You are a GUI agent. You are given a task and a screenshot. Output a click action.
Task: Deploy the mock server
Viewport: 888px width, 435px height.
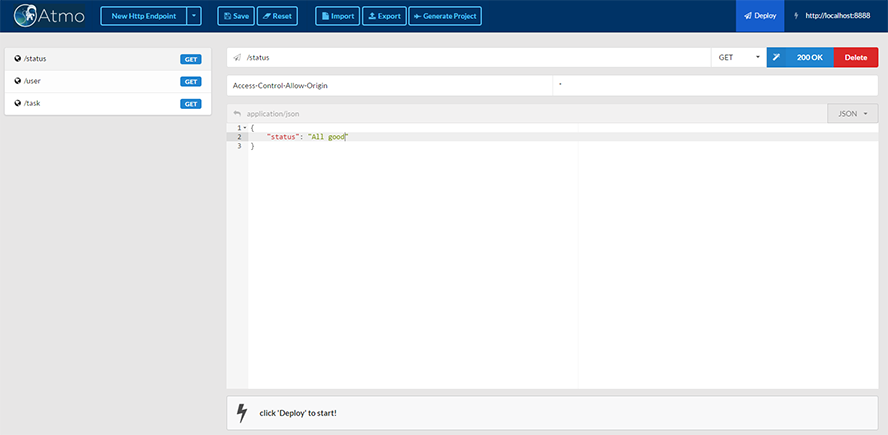[760, 16]
